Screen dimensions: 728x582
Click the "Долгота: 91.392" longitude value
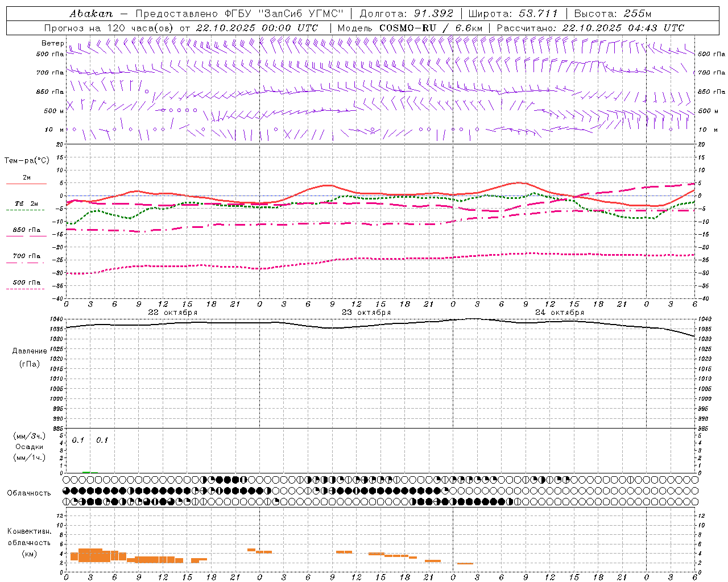tap(407, 14)
